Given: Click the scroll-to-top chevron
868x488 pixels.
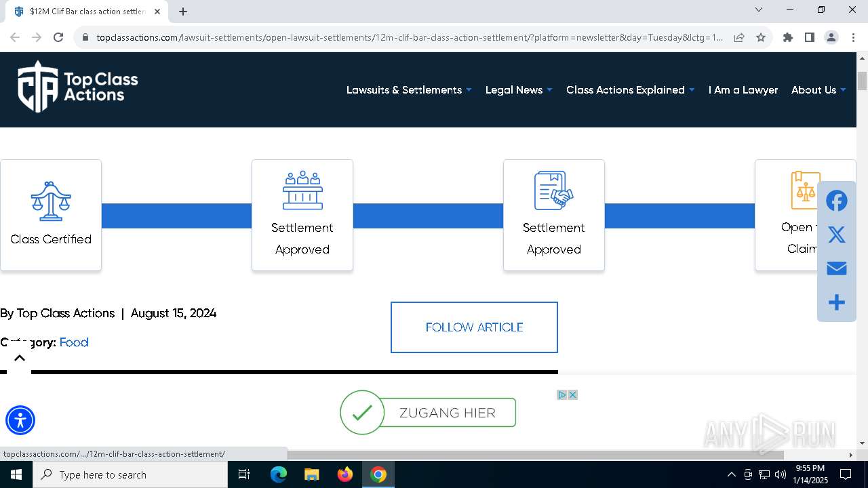Looking at the screenshot, I should [20, 358].
